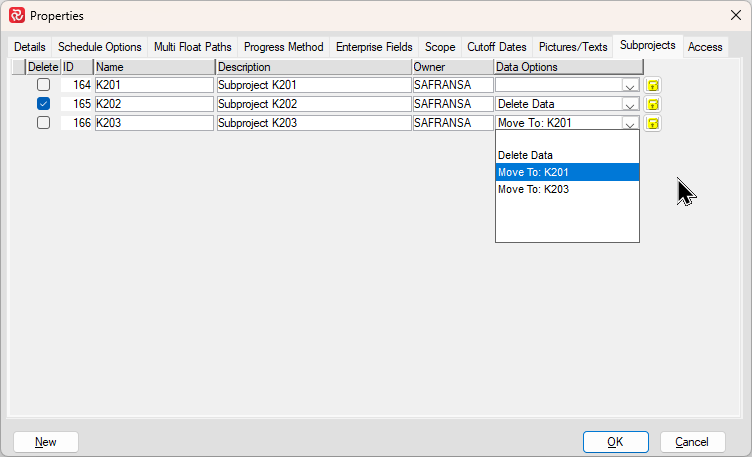Click the Owner cell SAFRANSA in K201 row
This screenshot has height=457, width=752.
point(453,85)
